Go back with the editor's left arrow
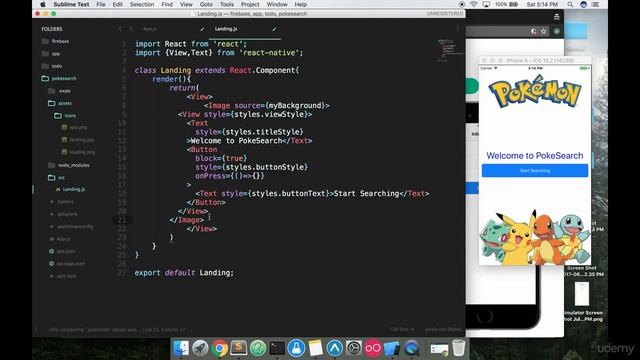The height and width of the screenshot is (360, 640). click(120, 29)
